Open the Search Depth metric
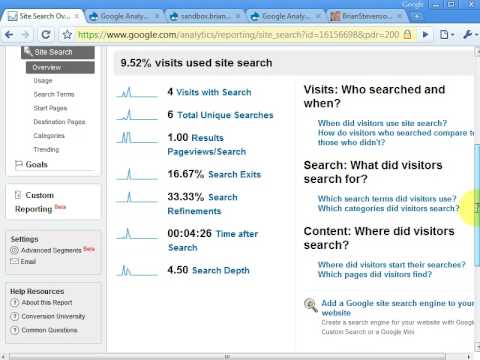The image size is (480, 360). 221,270
